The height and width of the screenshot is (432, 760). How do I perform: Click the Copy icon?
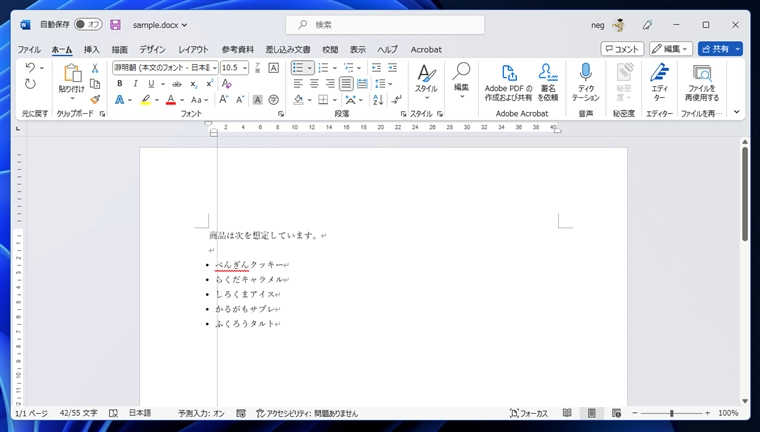click(x=95, y=84)
